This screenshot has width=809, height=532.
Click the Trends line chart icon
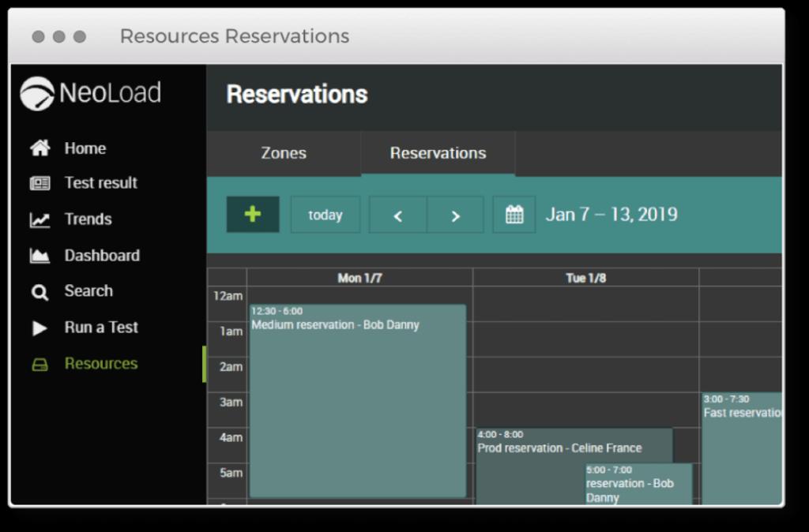(x=40, y=220)
